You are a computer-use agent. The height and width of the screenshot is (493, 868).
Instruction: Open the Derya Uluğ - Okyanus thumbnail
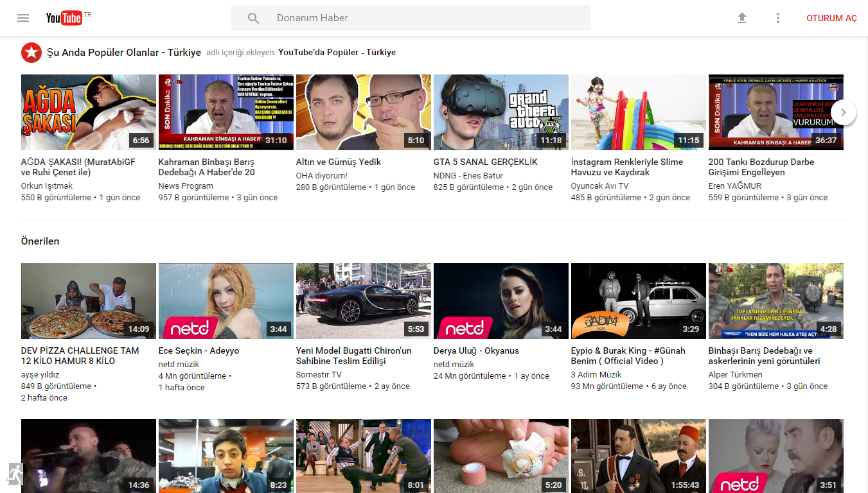[501, 301]
